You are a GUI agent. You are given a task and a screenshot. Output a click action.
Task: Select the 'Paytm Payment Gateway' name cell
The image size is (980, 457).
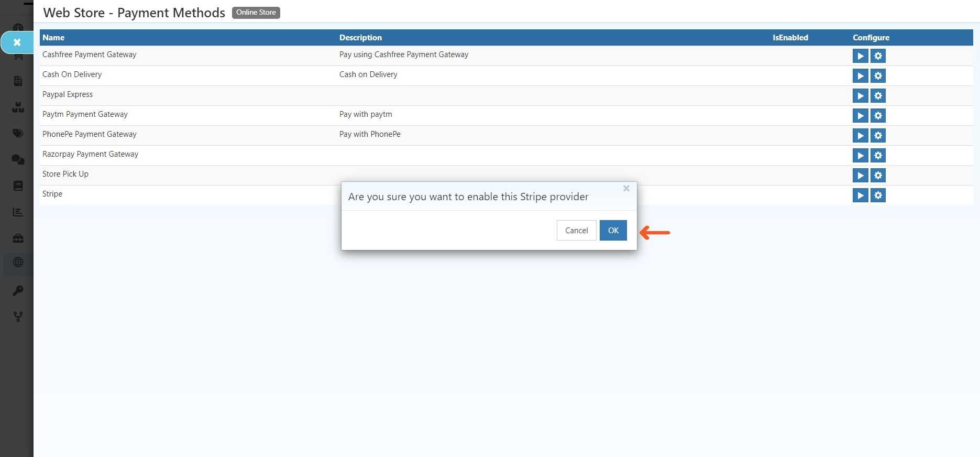85,114
